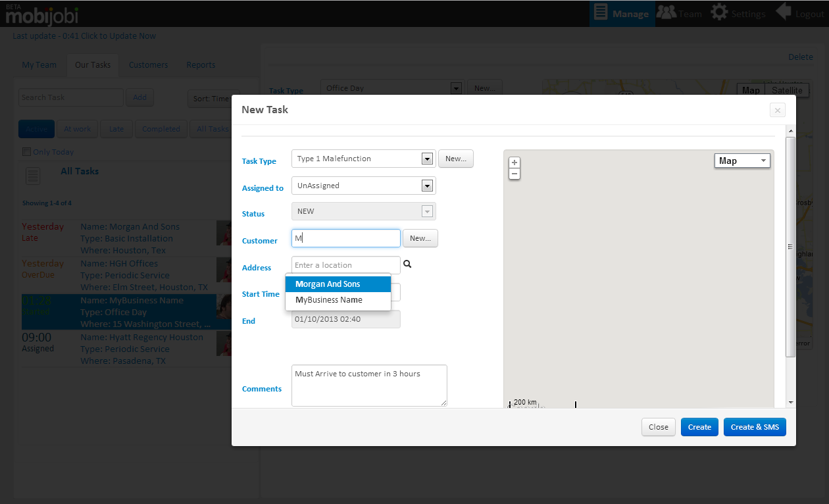Zoom out on the dialog map

tap(515, 174)
